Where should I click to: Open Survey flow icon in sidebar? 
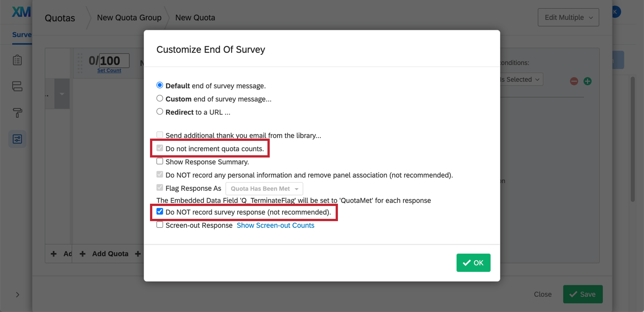point(17,86)
